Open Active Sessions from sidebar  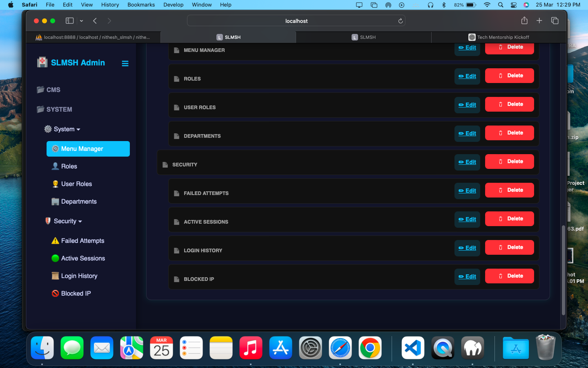pos(83,258)
